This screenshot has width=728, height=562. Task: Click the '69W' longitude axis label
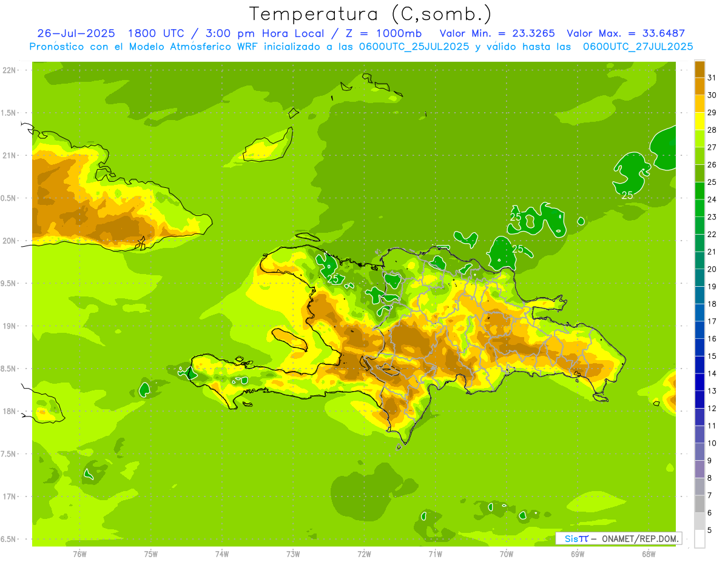(x=577, y=554)
